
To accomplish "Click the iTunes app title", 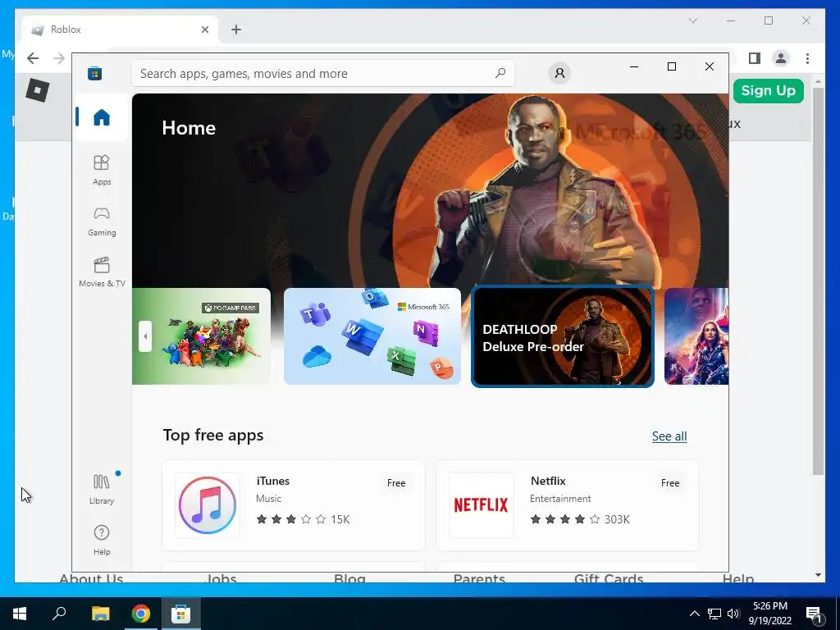I will coord(272,481).
